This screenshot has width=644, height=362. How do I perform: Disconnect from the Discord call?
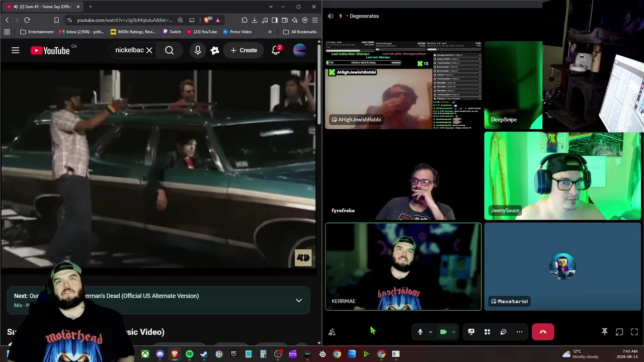[x=543, y=332]
